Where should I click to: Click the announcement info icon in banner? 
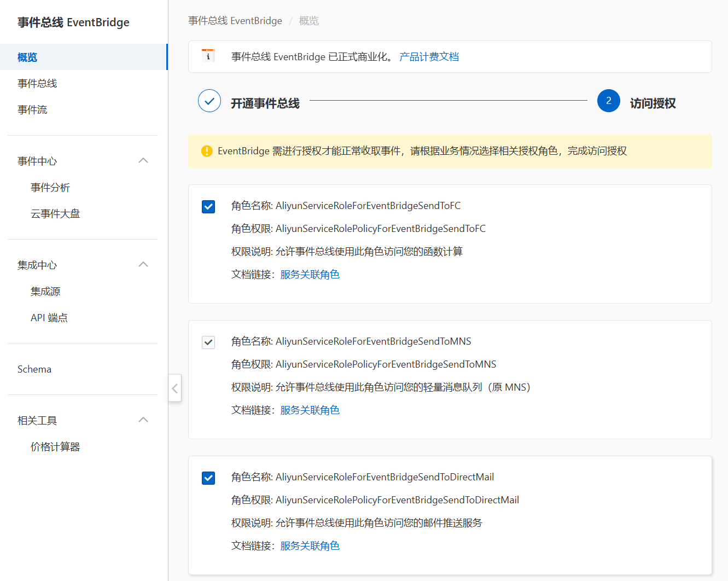pos(208,56)
